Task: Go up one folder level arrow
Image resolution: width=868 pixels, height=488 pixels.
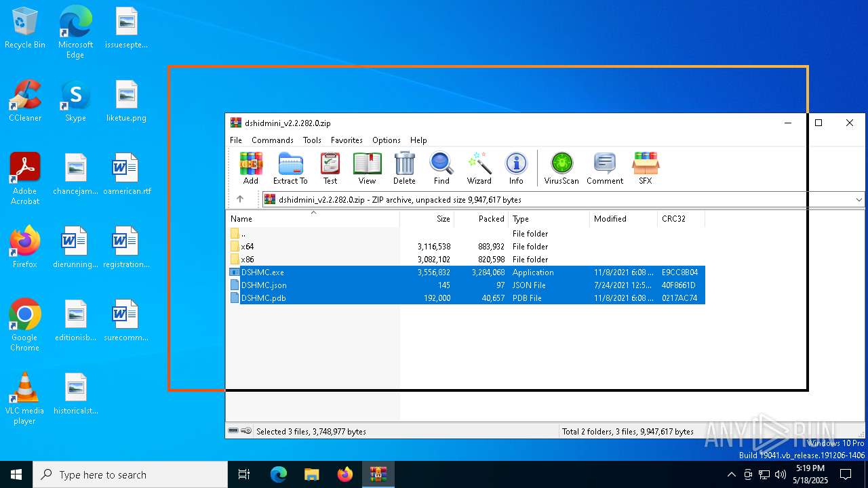Action: click(x=239, y=199)
